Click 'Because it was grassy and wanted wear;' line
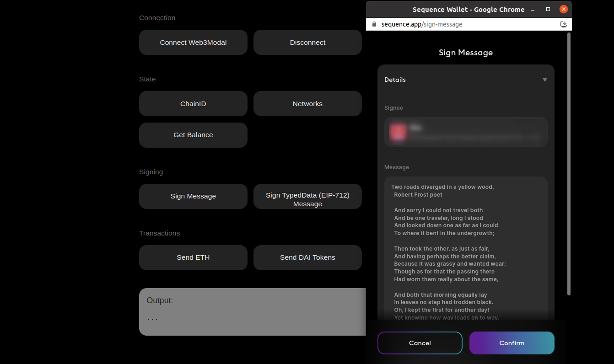 coord(450,264)
